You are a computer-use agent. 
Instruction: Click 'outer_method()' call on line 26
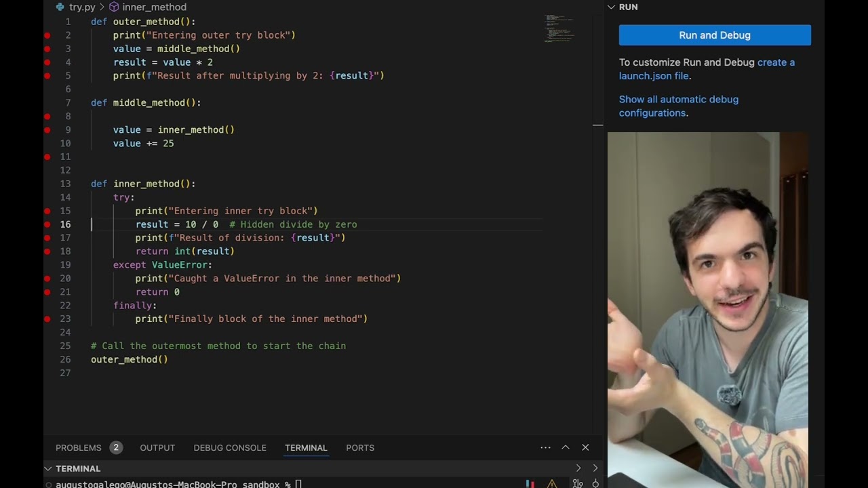130,359
